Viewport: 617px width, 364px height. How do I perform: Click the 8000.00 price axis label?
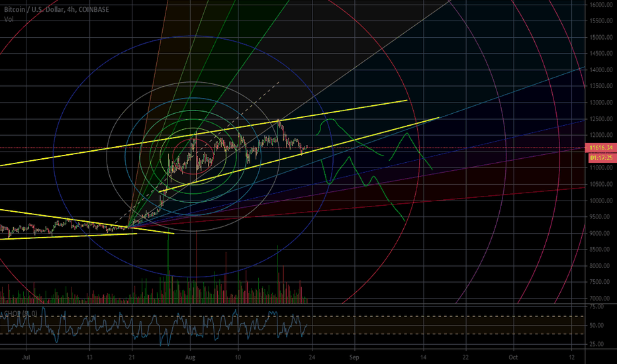pos(601,266)
